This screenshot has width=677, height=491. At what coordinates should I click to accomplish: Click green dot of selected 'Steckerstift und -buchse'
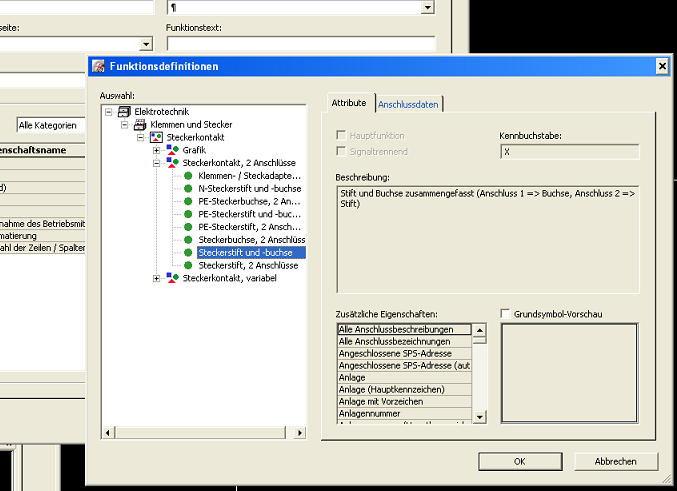tap(188, 253)
